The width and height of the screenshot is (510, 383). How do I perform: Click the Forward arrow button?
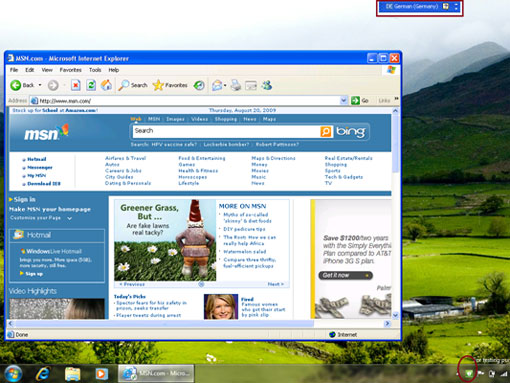tap(53, 85)
